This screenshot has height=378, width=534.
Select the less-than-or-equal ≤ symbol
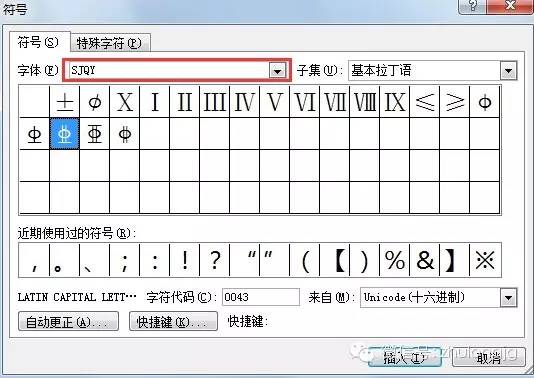pos(425,101)
